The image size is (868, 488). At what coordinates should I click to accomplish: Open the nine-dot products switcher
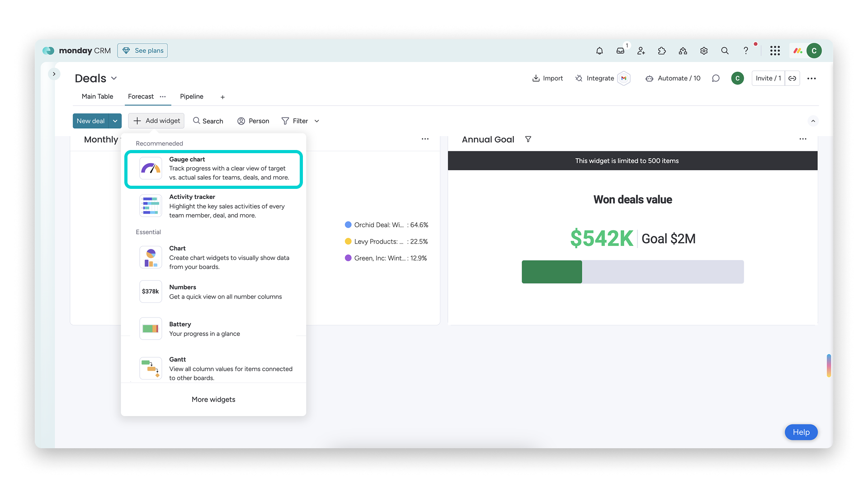tap(775, 51)
